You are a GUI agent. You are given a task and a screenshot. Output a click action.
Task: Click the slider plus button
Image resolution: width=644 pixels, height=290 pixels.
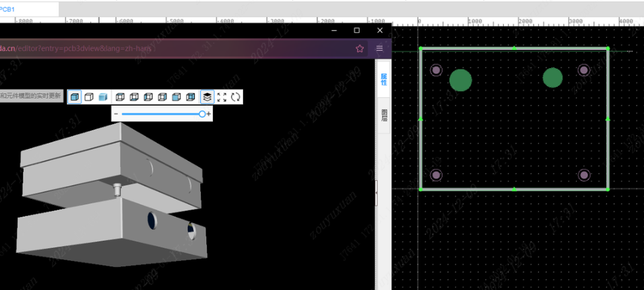[x=209, y=115]
